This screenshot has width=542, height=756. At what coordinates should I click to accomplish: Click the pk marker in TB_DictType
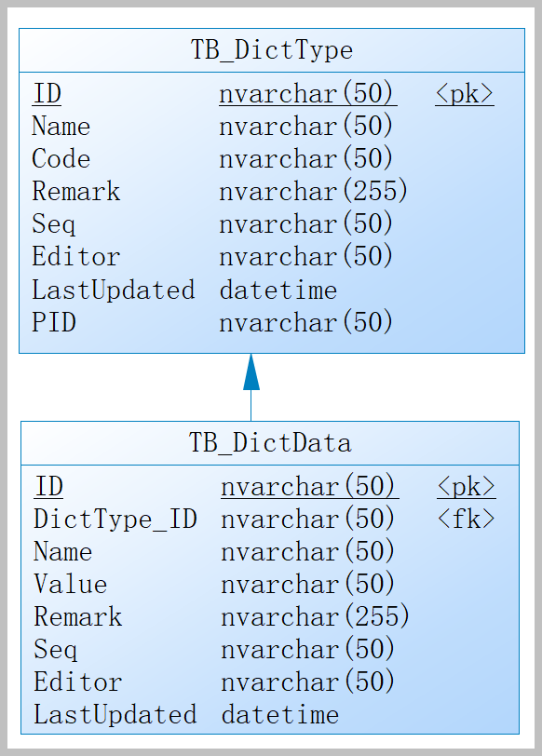click(x=465, y=93)
